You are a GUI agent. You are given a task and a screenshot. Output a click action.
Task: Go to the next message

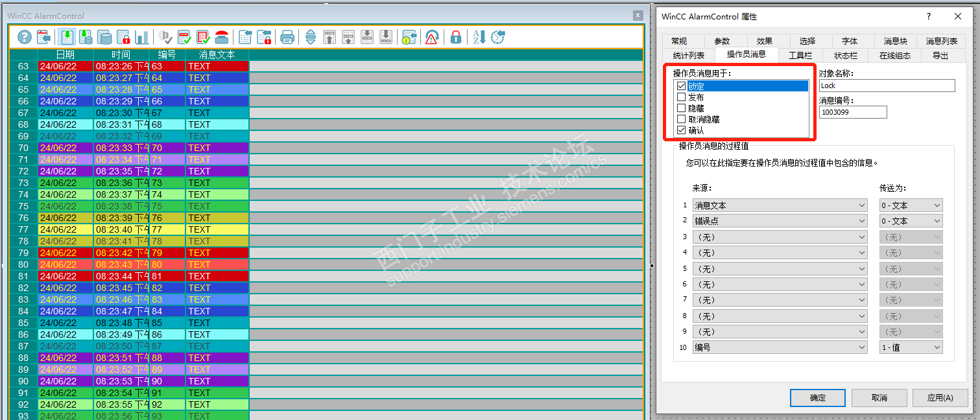[x=367, y=37]
